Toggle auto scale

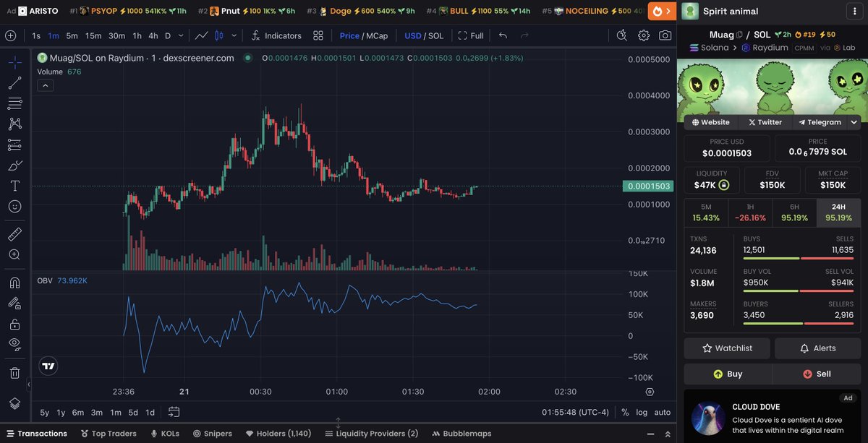click(663, 412)
